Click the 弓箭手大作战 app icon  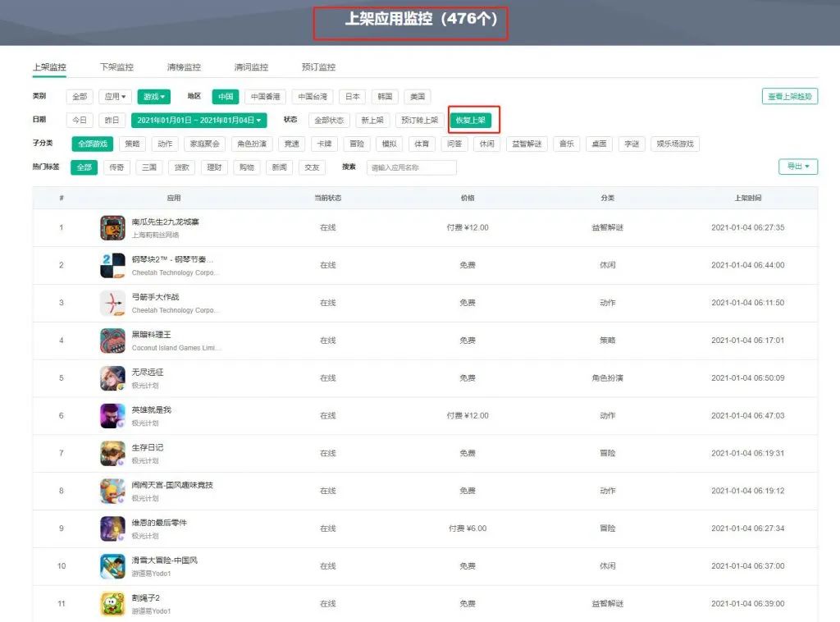pos(113,303)
